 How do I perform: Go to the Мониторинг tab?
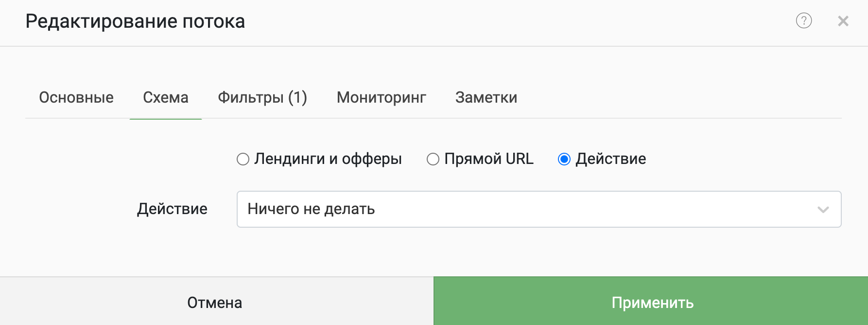pos(382,97)
